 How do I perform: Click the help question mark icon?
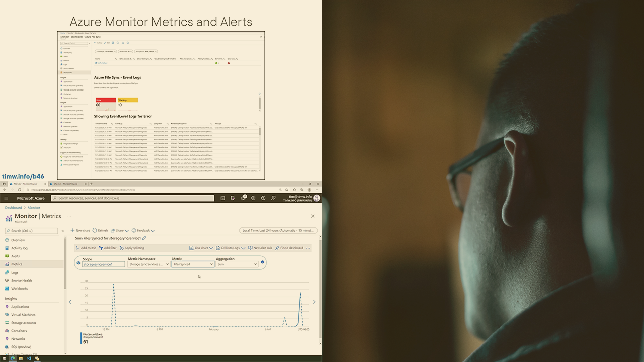263,198
